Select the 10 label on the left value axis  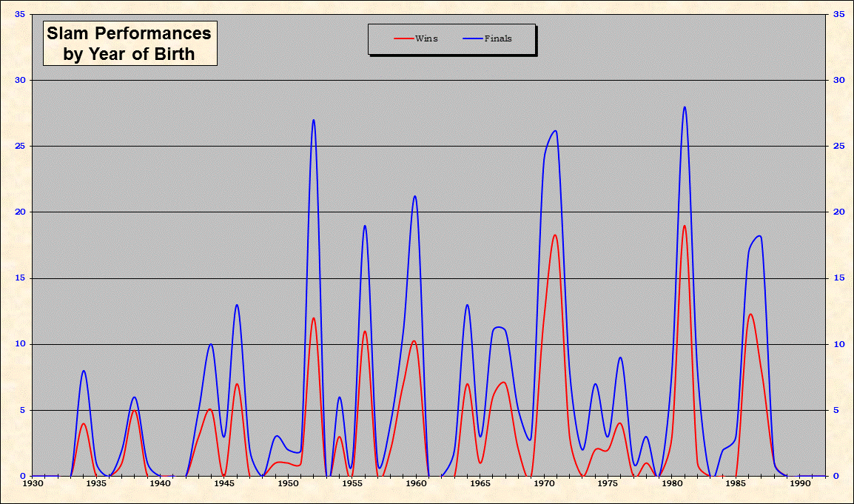(19, 344)
